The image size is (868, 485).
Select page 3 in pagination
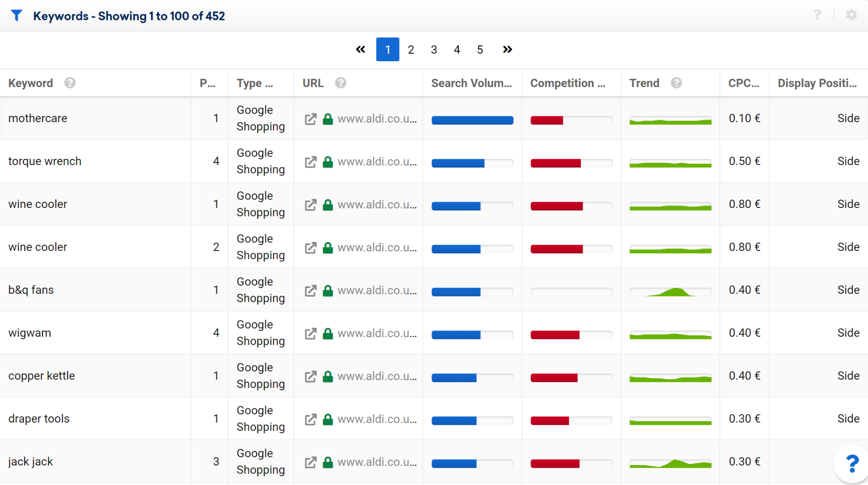coord(434,50)
